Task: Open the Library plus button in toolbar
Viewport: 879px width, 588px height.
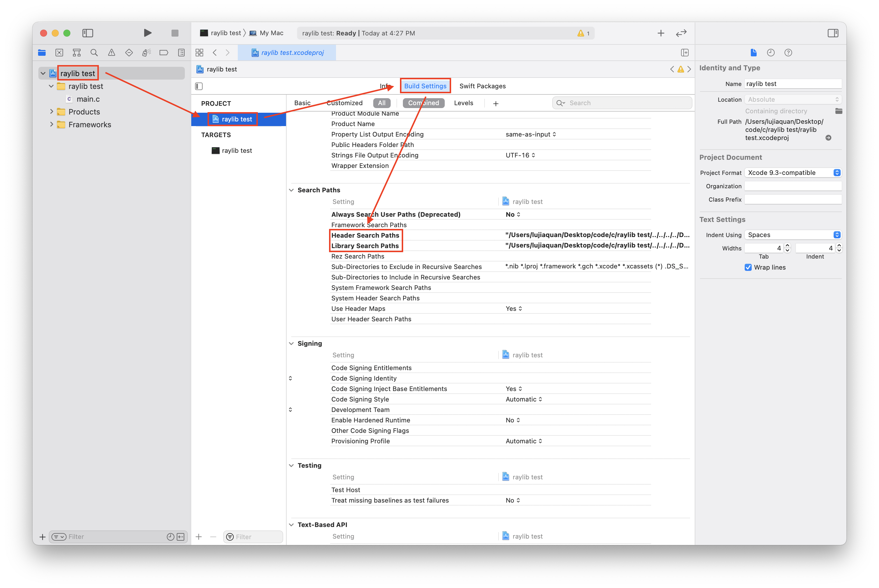Action: point(661,33)
